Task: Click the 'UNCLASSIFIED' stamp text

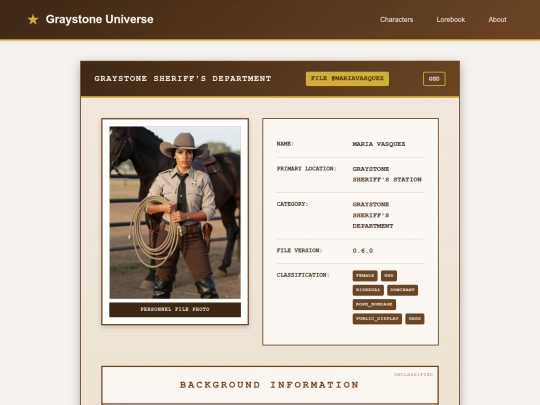Action: [413, 374]
